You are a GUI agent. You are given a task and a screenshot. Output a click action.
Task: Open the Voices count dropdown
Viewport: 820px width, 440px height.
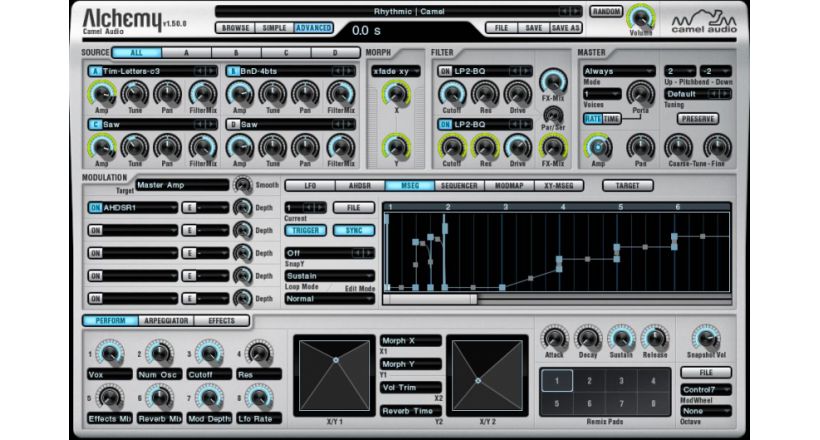[602, 94]
